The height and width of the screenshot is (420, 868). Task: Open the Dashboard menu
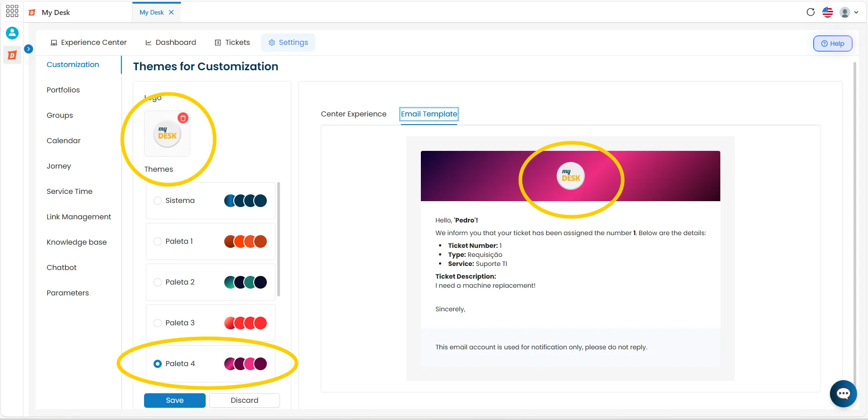click(170, 42)
